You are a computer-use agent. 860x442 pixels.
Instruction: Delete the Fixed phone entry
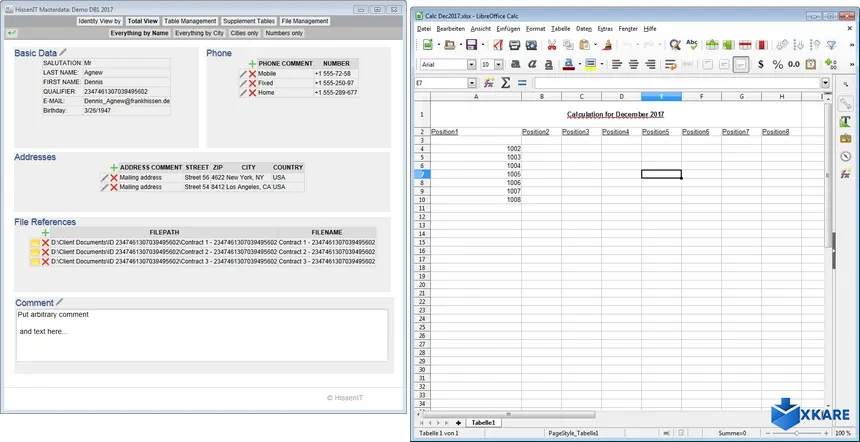(x=252, y=83)
